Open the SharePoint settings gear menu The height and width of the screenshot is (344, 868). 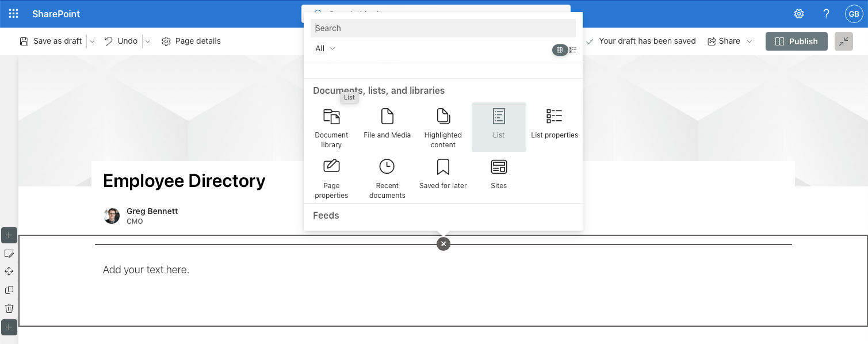coord(798,13)
